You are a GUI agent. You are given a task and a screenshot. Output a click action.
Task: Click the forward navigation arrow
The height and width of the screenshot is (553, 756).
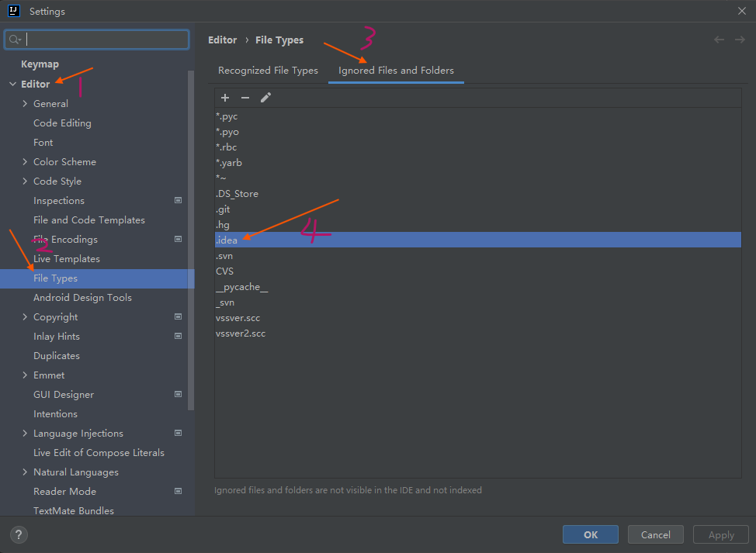pyautogui.click(x=739, y=40)
